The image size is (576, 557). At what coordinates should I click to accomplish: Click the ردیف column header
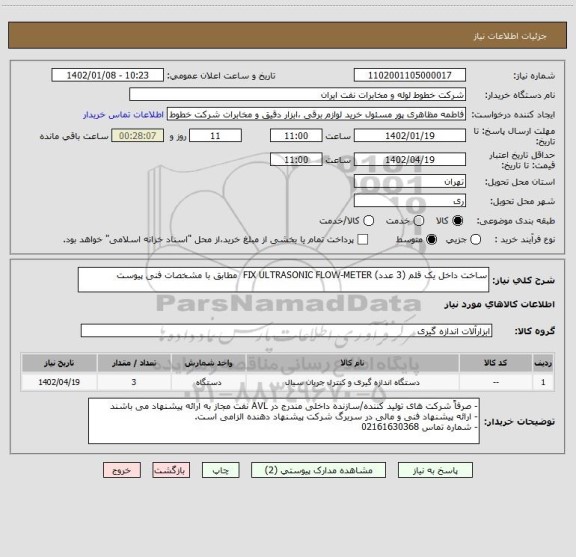(543, 363)
